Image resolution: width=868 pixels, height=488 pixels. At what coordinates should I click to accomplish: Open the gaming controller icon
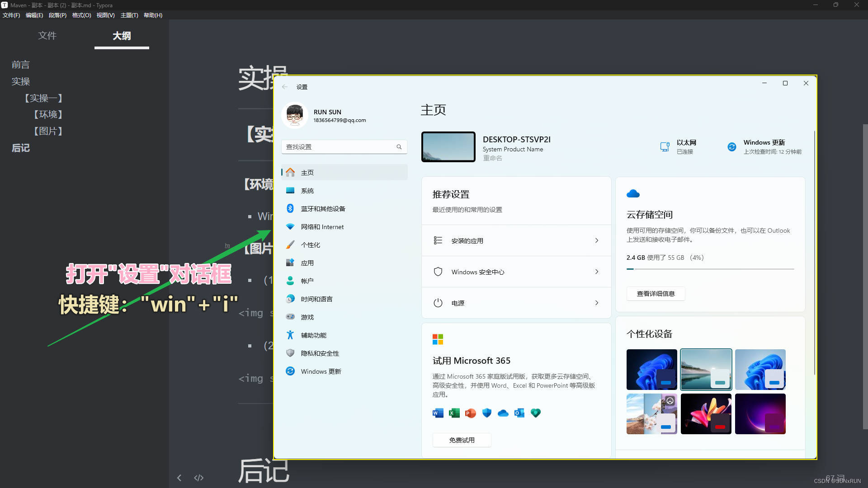pos(290,317)
